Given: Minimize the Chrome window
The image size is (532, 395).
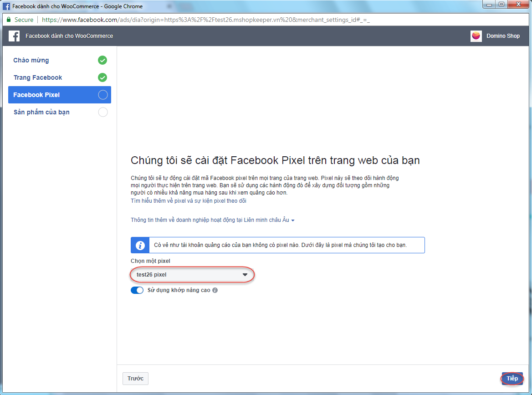Looking at the screenshot, I should 489,5.
